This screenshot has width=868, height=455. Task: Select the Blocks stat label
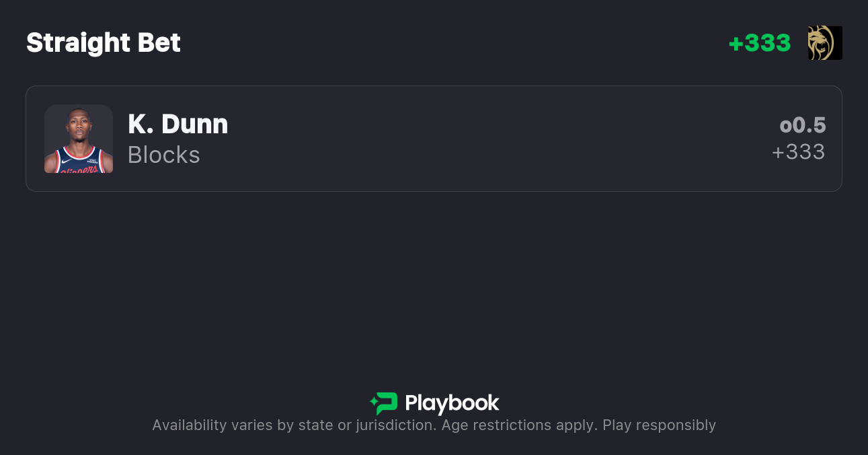pos(164,155)
